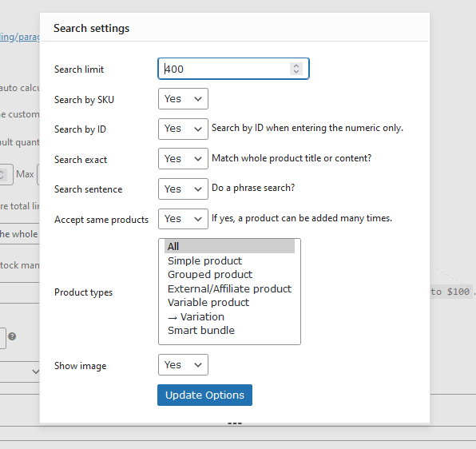Open the Search exact dropdown

tap(183, 158)
